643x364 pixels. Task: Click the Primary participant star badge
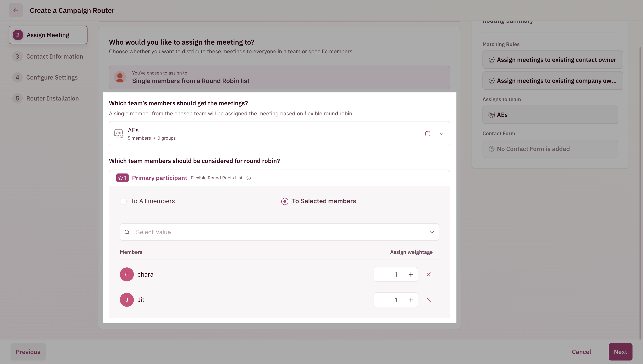click(x=122, y=178)
